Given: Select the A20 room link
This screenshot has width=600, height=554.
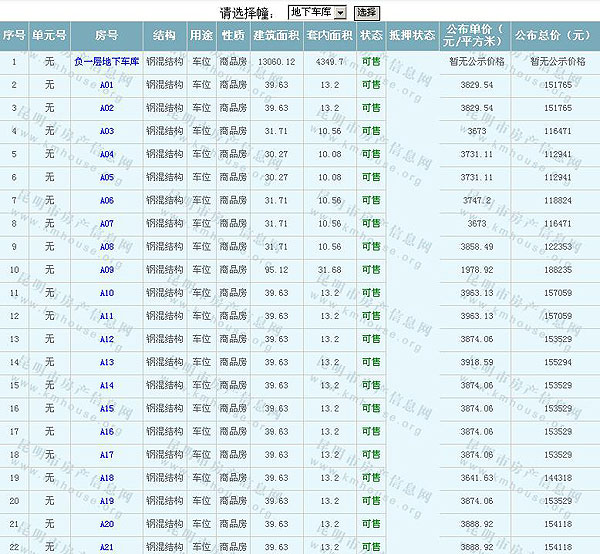Looking at the screenshot, I should 107,524.
